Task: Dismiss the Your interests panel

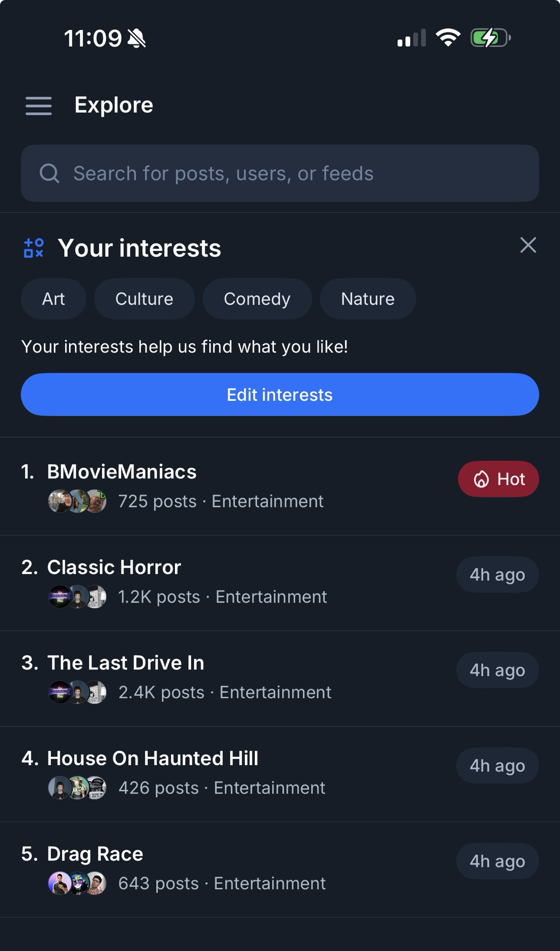Action: click(x=528, y=245)
